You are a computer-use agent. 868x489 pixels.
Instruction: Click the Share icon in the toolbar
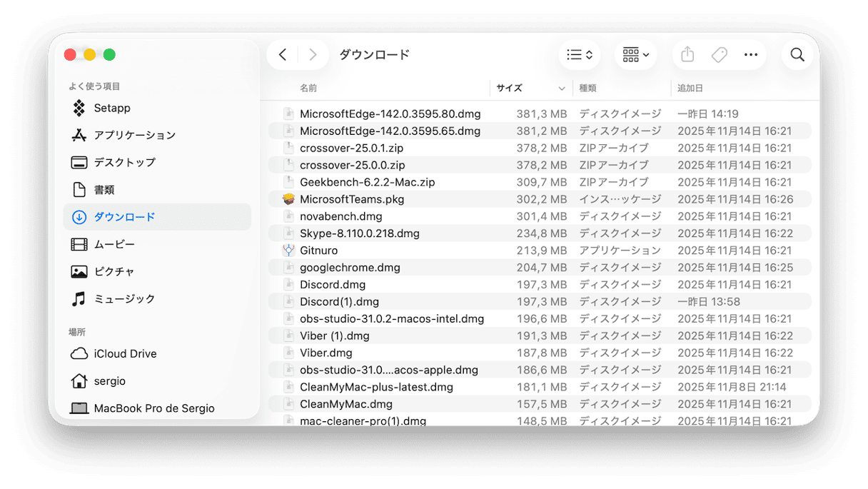(687, 54)
